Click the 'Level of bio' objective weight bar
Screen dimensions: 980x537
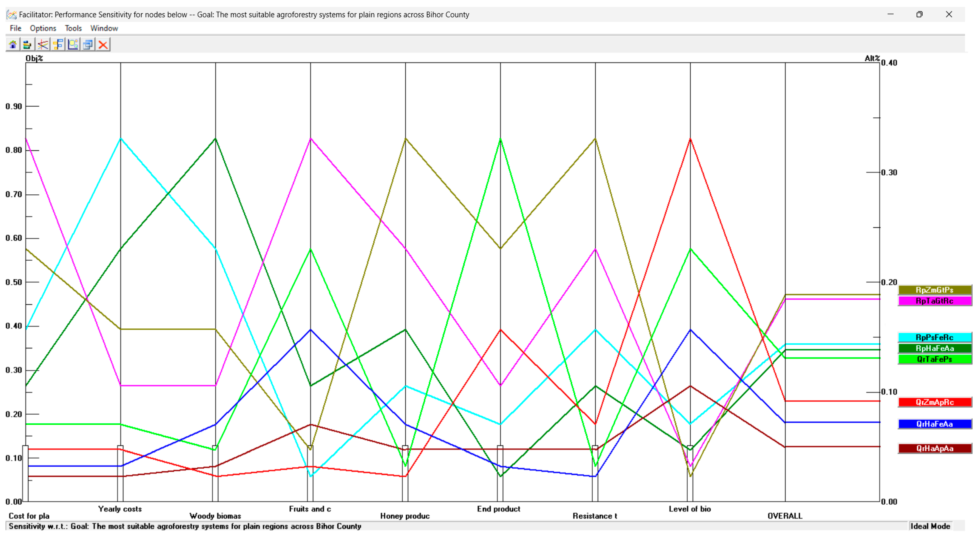click(x=690, y=473)
